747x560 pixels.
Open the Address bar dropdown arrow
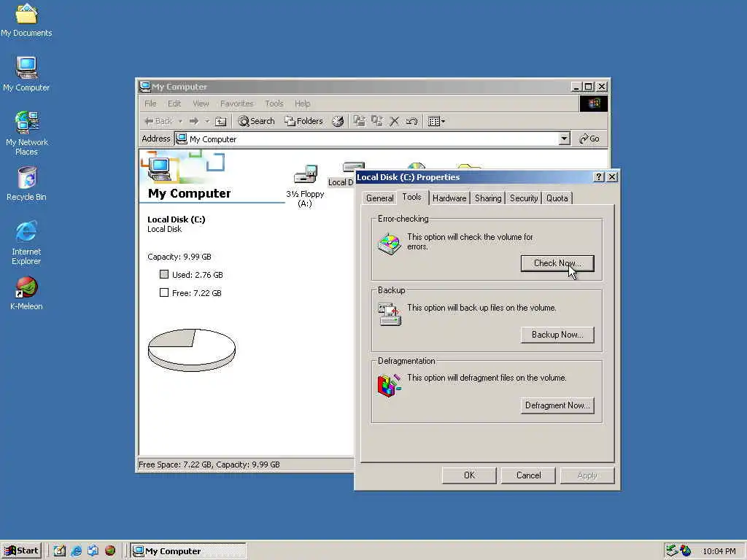click(x=564, y=139)
